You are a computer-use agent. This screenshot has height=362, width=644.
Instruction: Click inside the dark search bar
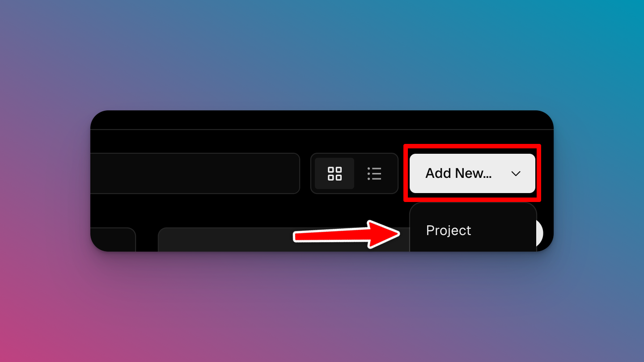pos(195,173)
